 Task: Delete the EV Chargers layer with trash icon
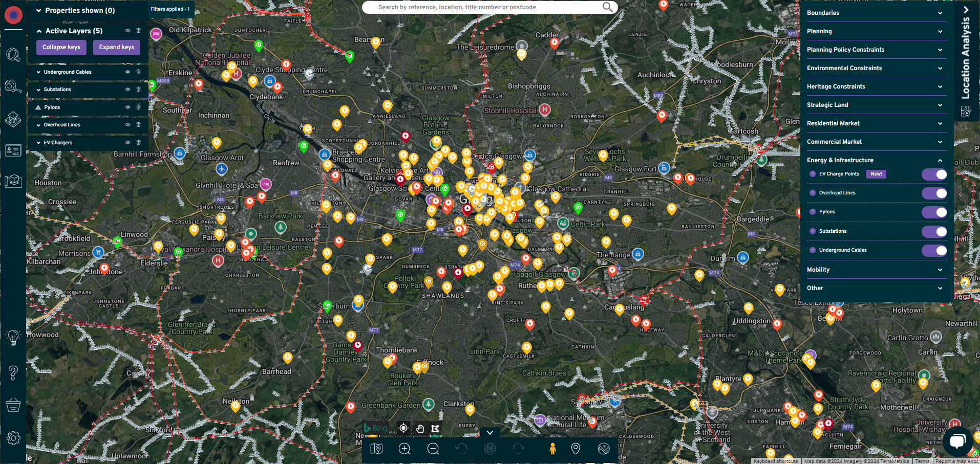point(138,142)
